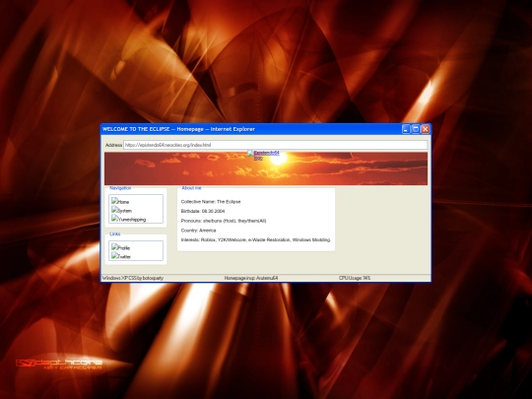Click the 'Pronouns' line in About me
Screen dimensions: 532x399
tap(224, 221)
